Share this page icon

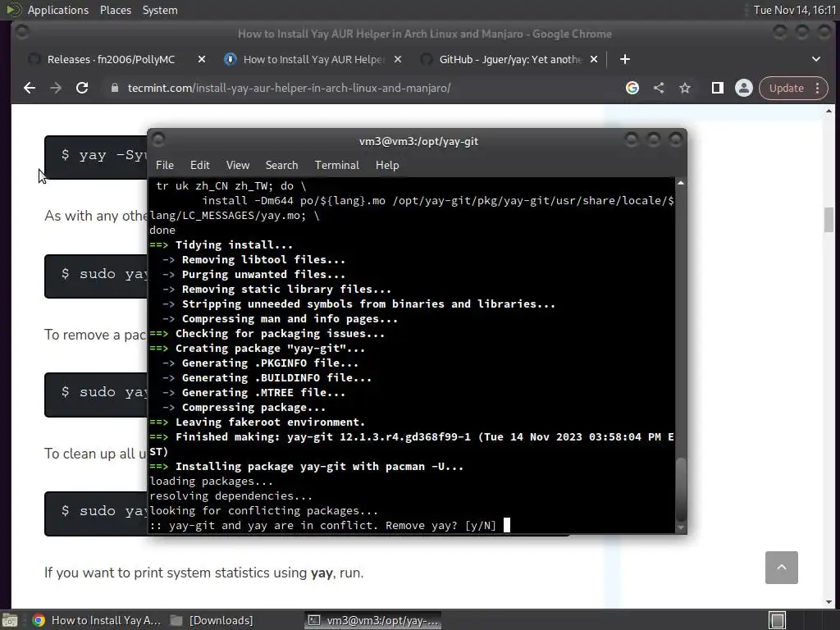659,88
